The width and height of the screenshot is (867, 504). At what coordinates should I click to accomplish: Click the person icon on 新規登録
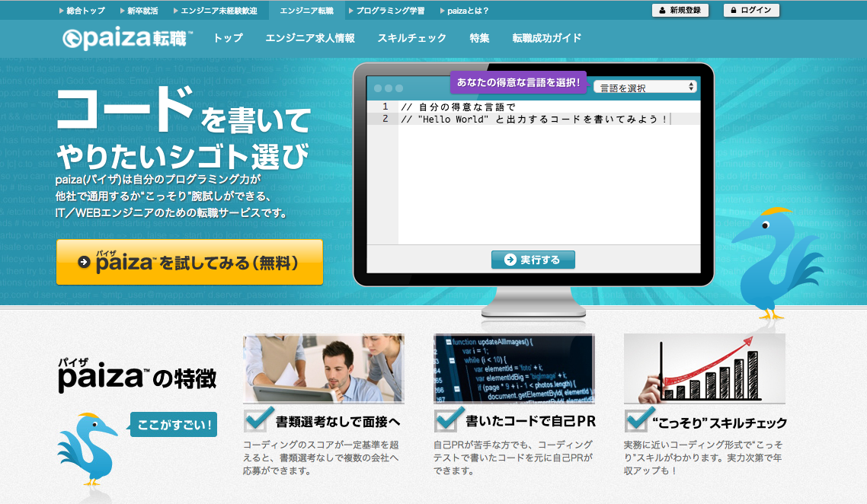662,11
